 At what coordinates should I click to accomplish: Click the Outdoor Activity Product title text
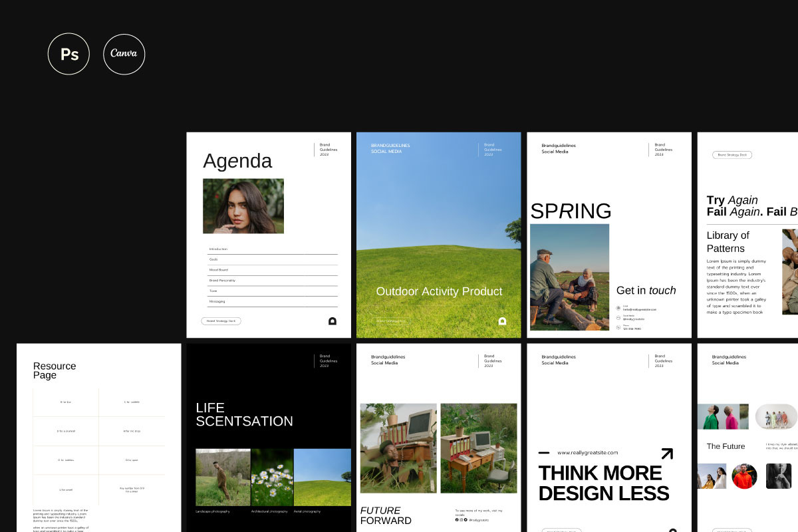(x=439, y=291)
